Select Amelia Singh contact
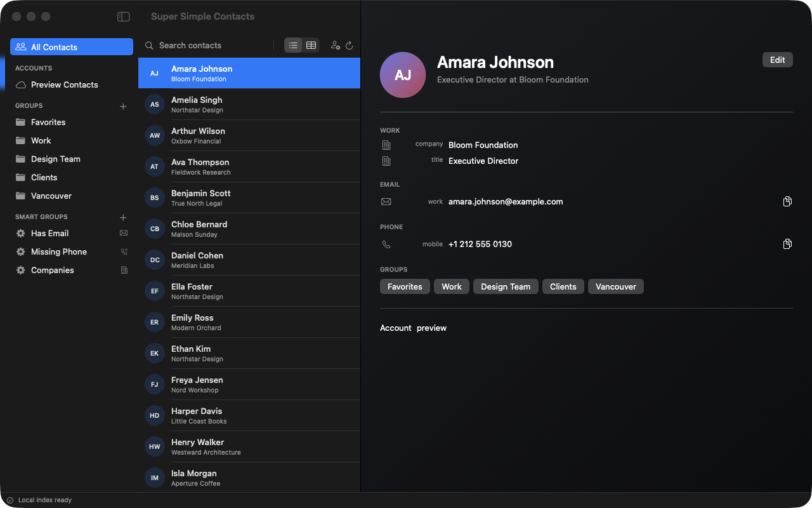Screen dimensions: 812x508 tap(249, 104)
